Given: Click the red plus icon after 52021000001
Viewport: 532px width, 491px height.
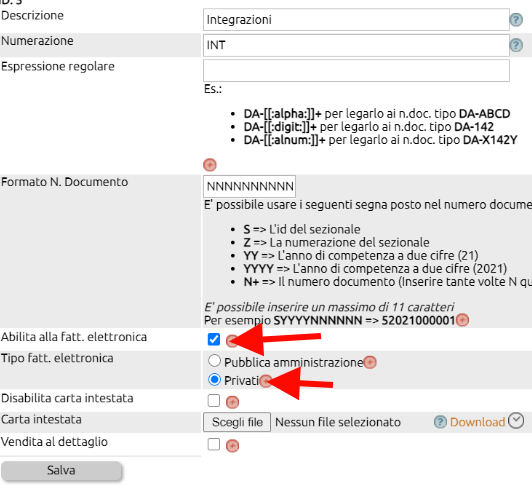Looking at the screenshot, I should (x=462, y=320).
